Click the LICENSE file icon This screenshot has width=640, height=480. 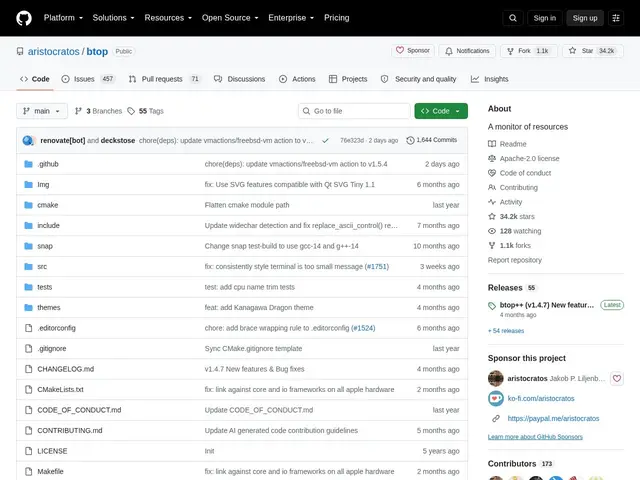pos(28,451)
